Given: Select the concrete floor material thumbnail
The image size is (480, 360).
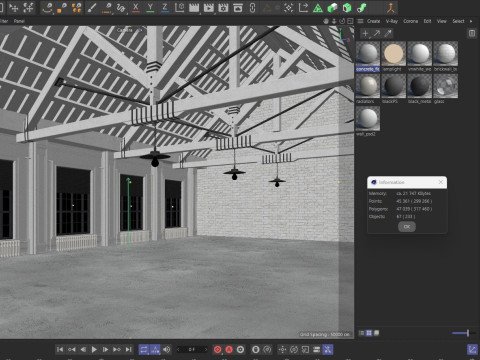Looking at the screenshot, I should coord(368,54).
